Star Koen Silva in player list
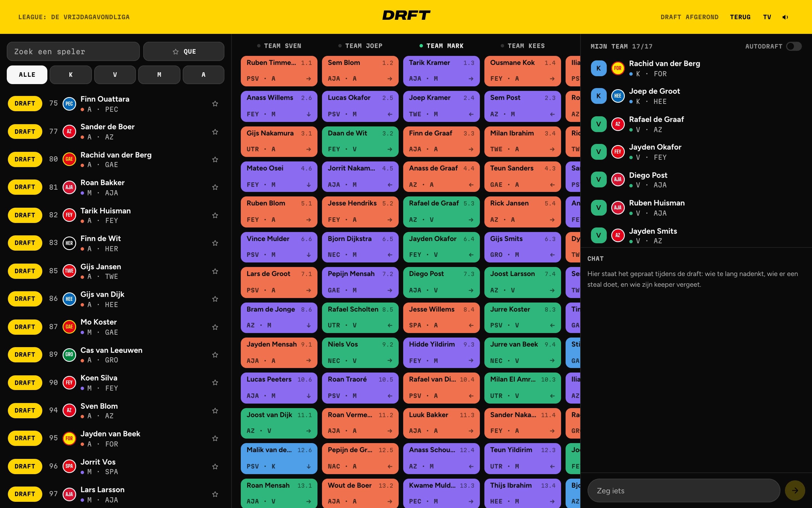The height and width of the screenshot is (508, 812). (x=215, y=382)
